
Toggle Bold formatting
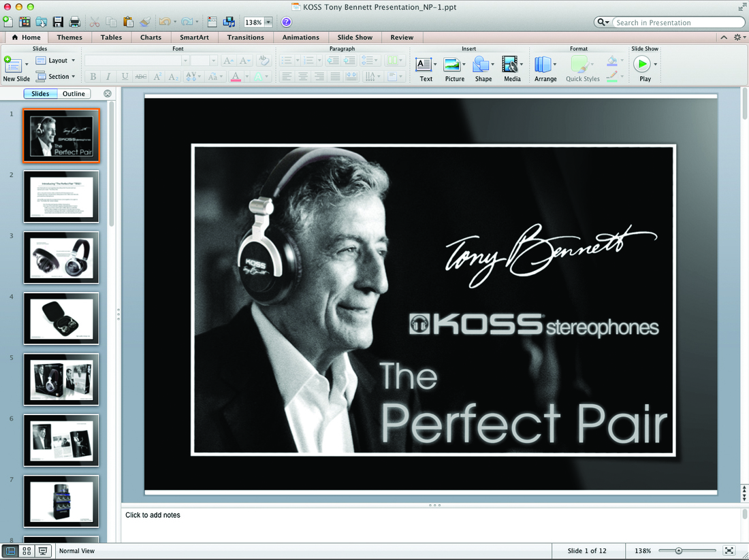coord(93,76)
